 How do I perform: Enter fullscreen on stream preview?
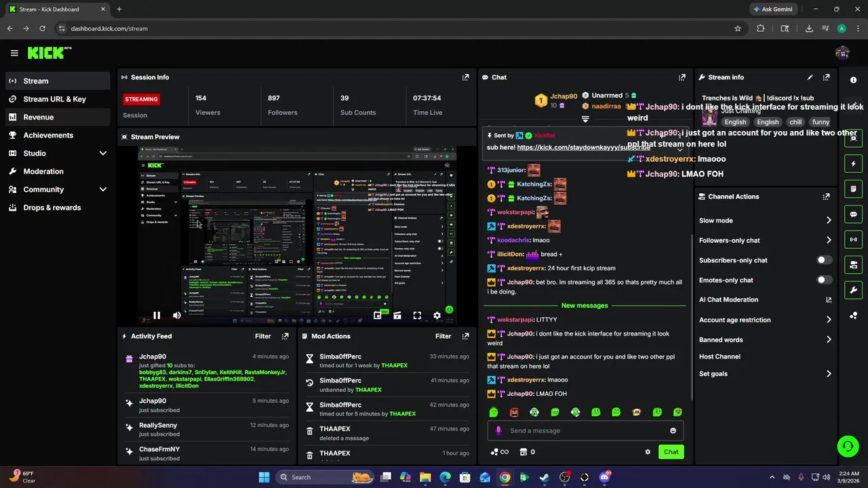(417, 315)
